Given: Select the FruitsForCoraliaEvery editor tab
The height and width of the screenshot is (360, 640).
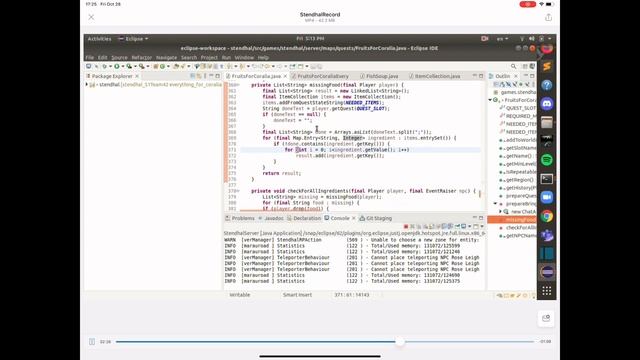Looking at the screenshot, I should [320, 76].
